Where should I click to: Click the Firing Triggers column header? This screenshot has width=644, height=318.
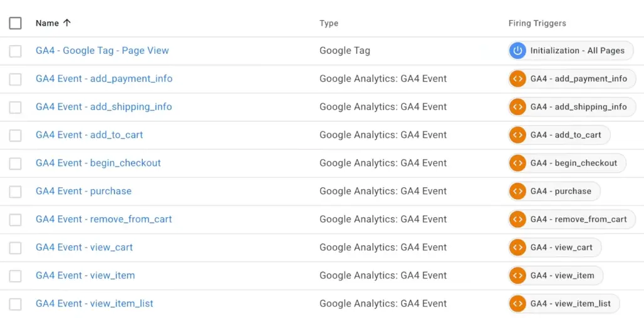pyautogui.click(x=537, y=23)
